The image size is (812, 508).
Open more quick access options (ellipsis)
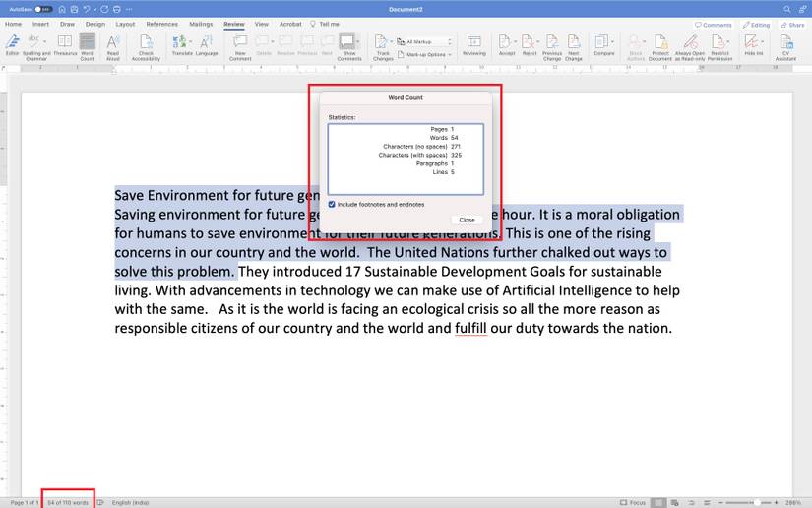pyautogui.click(x=129, y=9)
